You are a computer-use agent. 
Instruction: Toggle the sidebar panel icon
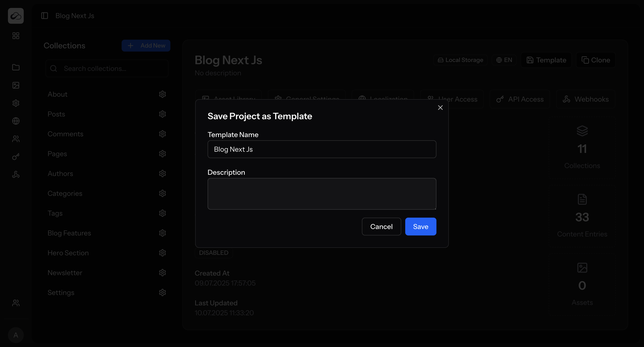(45, 16)
